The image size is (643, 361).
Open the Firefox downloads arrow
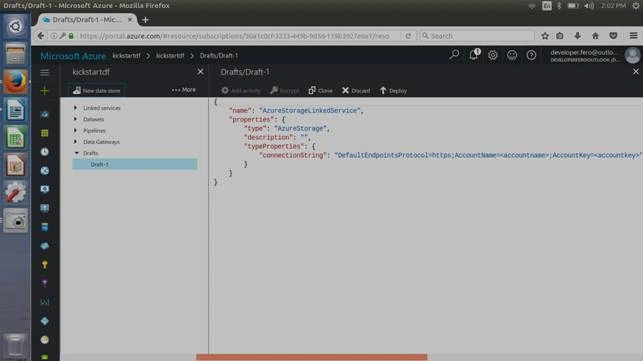point(577,36)
